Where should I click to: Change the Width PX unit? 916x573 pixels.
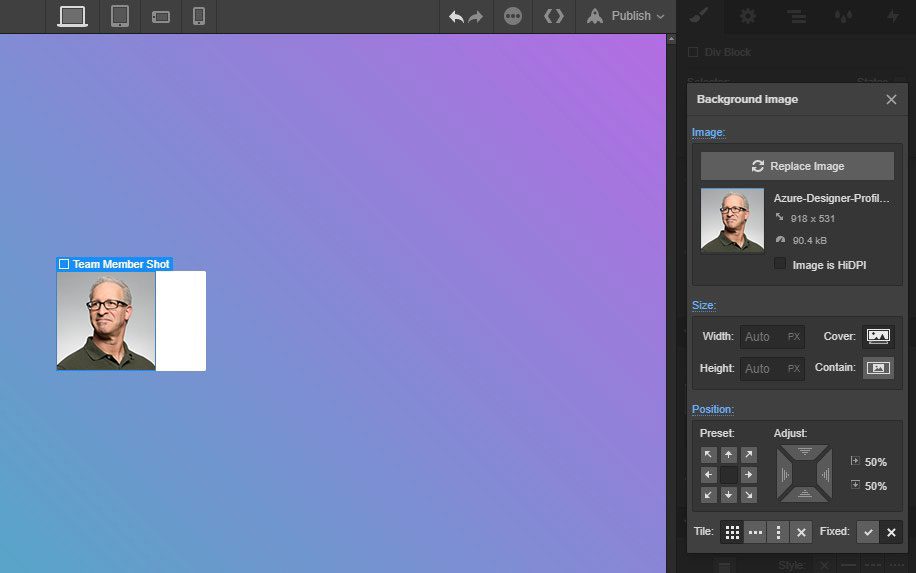point(793,336)
